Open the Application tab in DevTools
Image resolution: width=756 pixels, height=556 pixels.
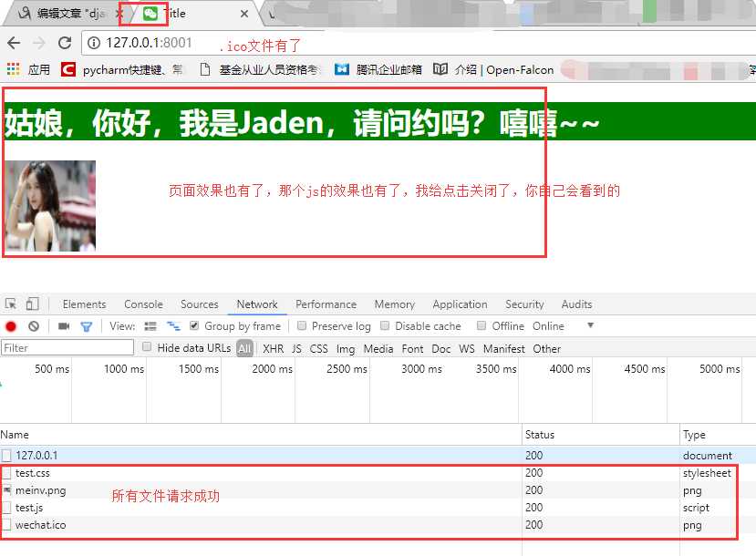coord(460,304)
